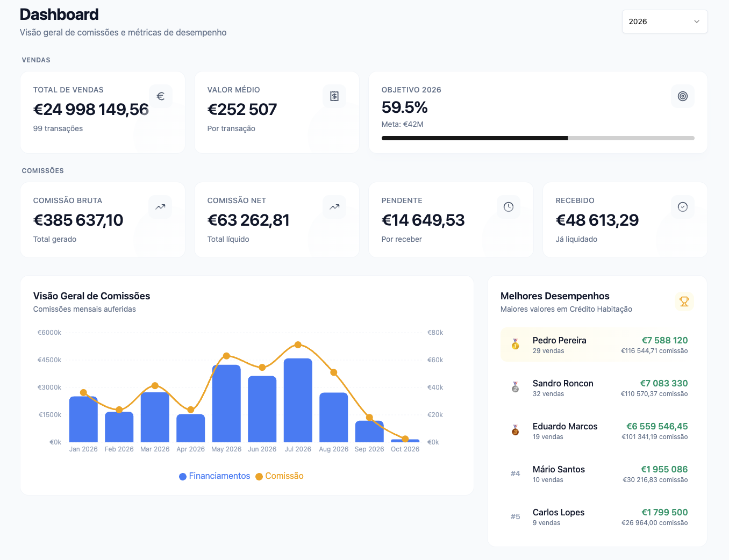729x560 pixels.
Task: Open Eduardo Marcos performance entry
Action: click(597, 430)
